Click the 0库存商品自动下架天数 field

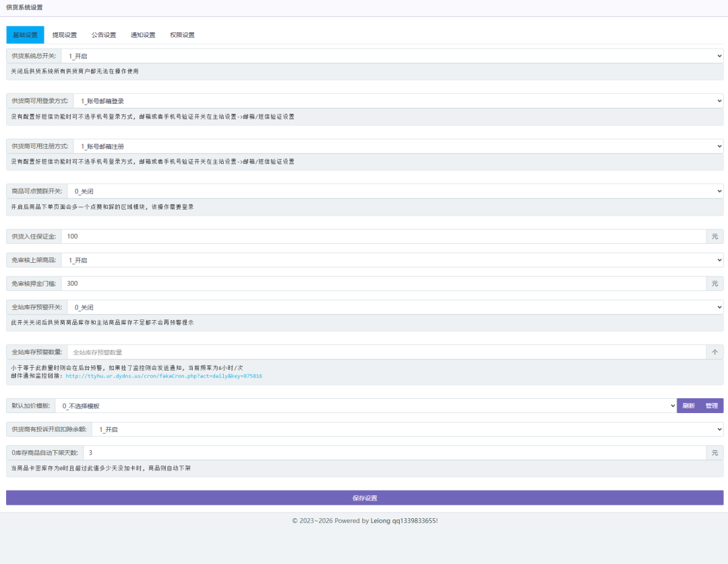pyautogui.click(x=394, y=453)
